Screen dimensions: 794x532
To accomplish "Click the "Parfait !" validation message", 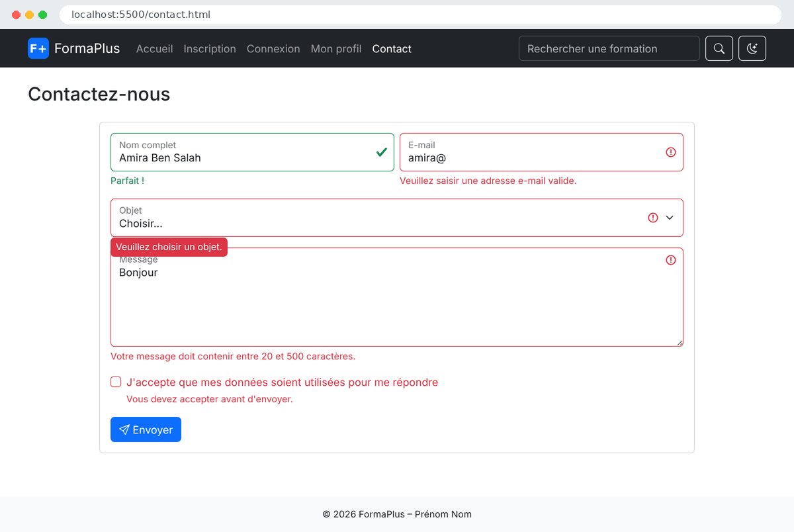I will coord(127,181).
